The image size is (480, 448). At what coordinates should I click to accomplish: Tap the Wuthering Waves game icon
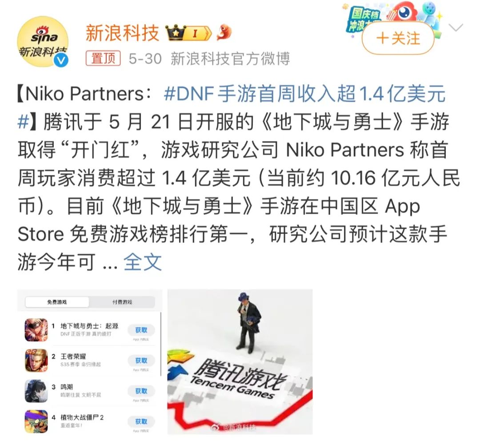pos(36,391)
